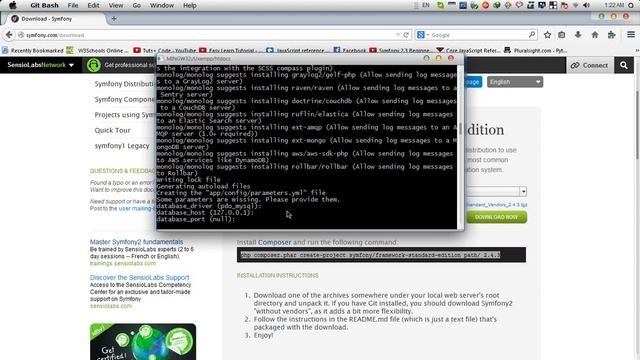640x360 pixels.
Task: Reload the page with the refresh icon
Action: [406, 35]
